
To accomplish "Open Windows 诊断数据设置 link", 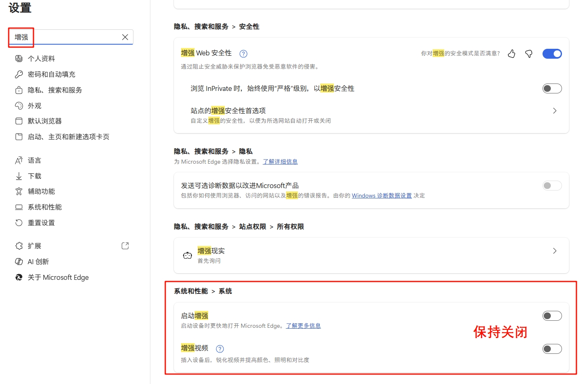I will [x=382, y=196].
